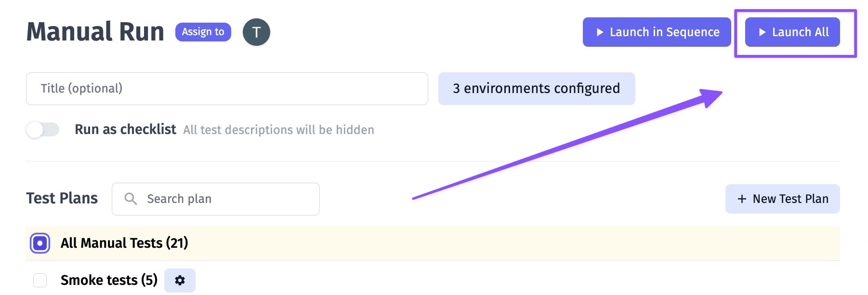Open the 3 environments configured selector
Viewport: 868px width, 295px height.
pos(537,89)
